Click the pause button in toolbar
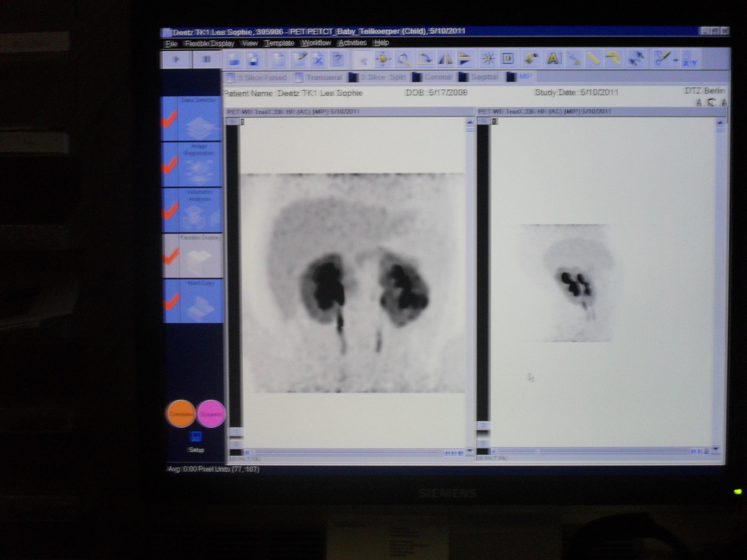This screenshot has width=747, height=560. click(x=207, y=60)
